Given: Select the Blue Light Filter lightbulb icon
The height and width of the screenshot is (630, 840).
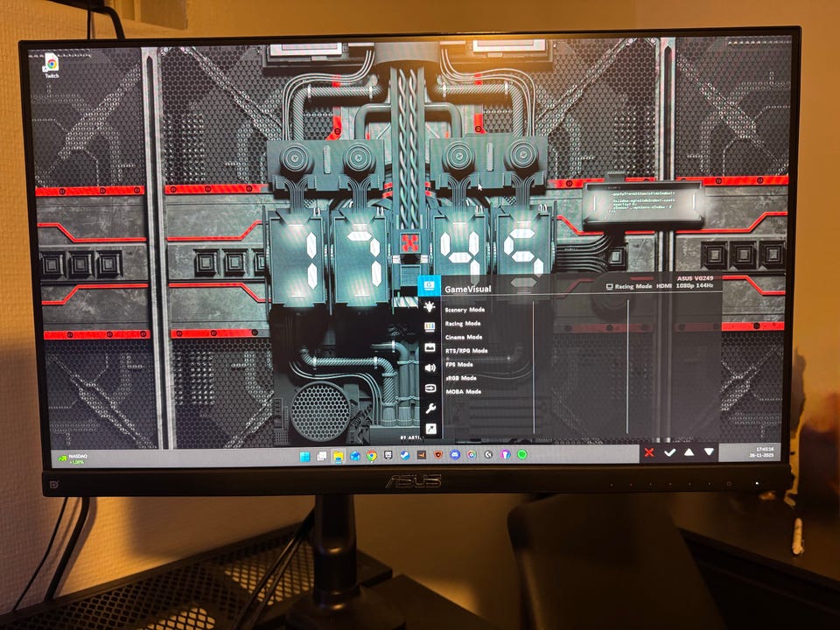Looking at the screenshot, I should pos(429,306).
